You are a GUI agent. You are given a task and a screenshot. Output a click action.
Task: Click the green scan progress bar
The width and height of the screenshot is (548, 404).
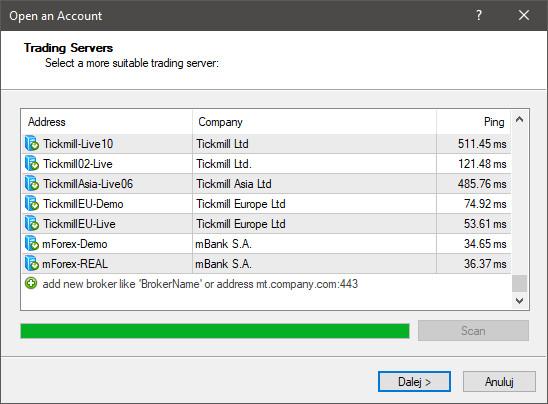[215, 331]
